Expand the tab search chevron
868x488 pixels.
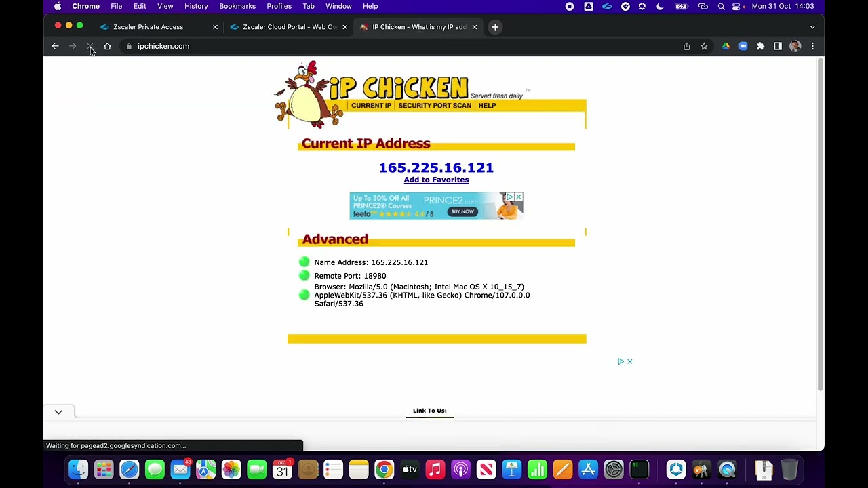[812, 27]
